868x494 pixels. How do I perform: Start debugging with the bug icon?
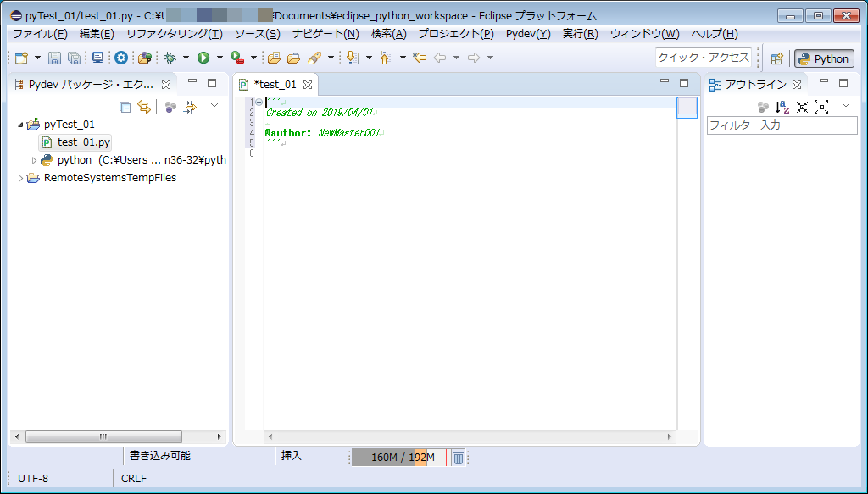pos(170,58)
